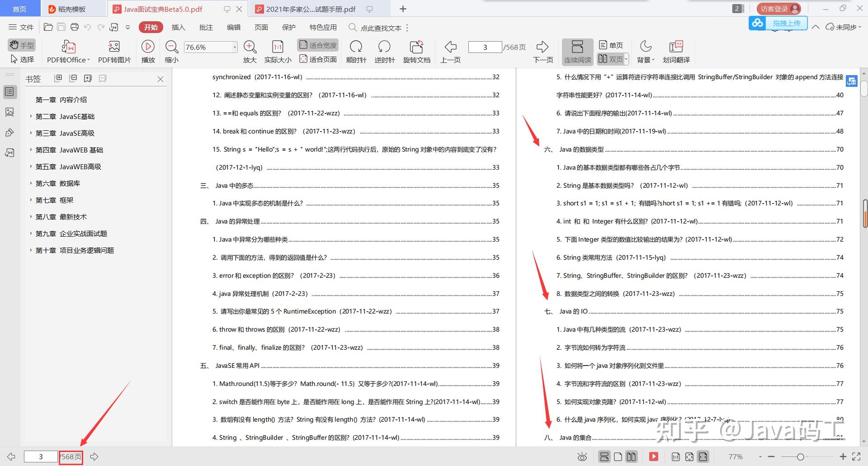The height and width of the screenshot is (466, 868).
Task: Expand chapter 第二章 JavaSE基础 bookmark
Action: (x=31, y=116)
